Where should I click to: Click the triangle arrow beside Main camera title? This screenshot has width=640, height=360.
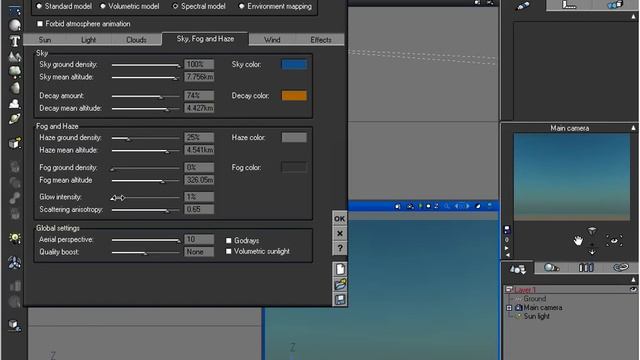tap(633, 128)
